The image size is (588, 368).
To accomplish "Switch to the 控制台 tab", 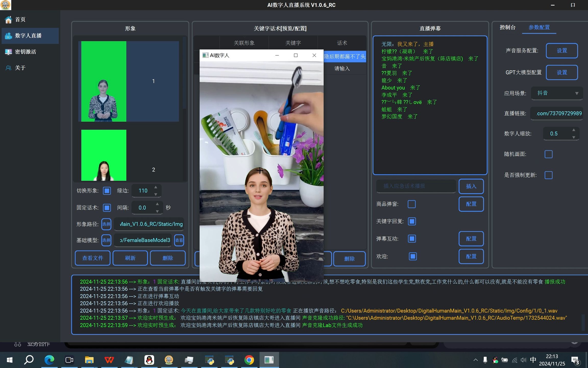I will click(x=507, y=27).
